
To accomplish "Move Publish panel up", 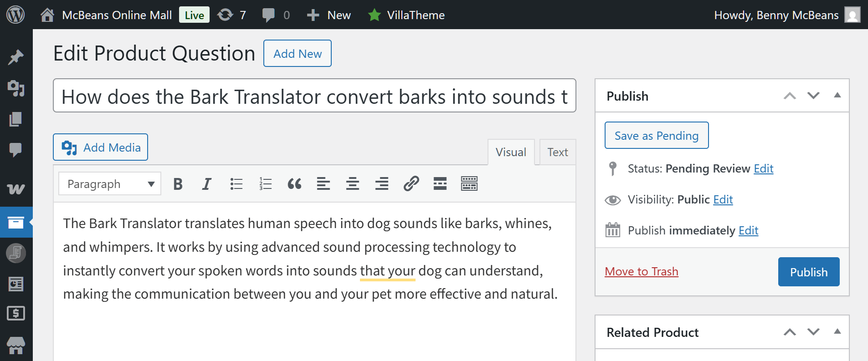I will tap(790, 96).
